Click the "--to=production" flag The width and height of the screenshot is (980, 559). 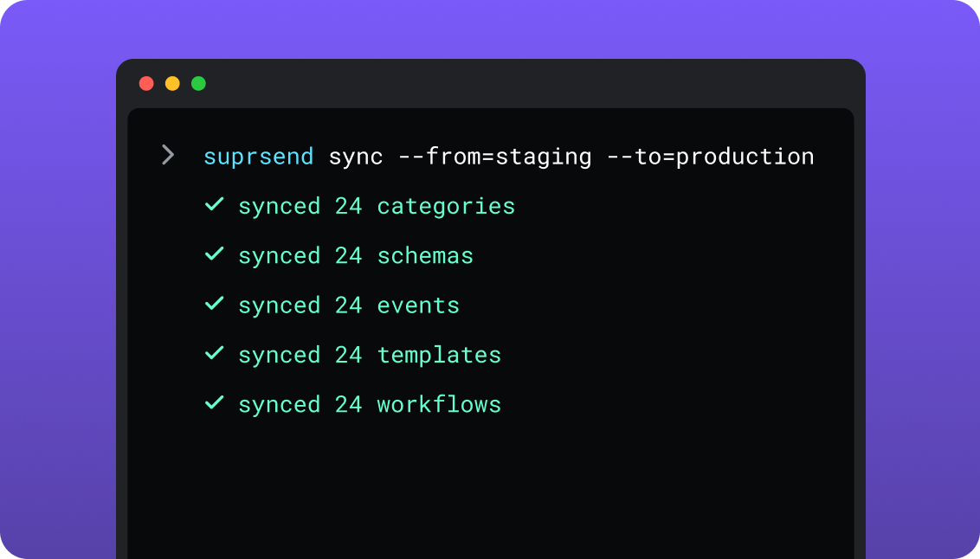coord(711,157)
